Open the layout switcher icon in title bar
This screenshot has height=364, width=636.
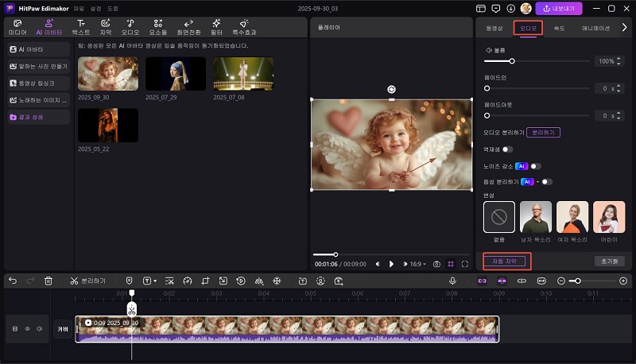pos(481,9)
